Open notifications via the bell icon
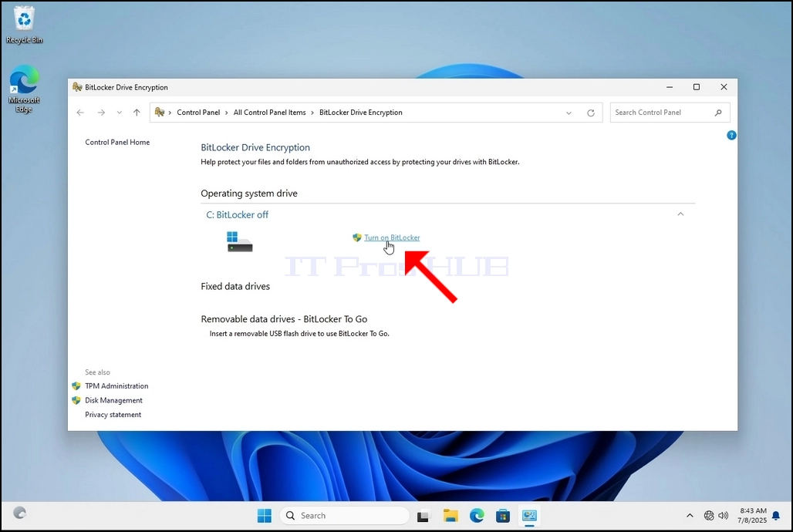The height and width of the screenshot is (532, 793). pos(776,516)
